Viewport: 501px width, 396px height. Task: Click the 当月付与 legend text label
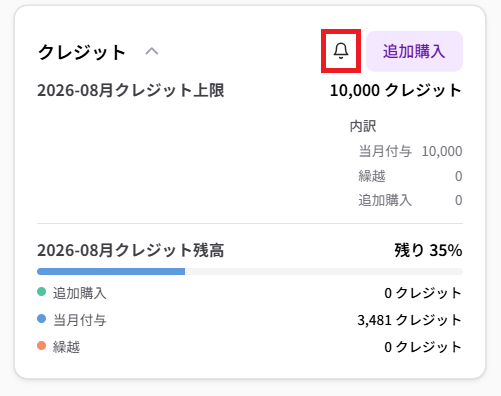coord(80,320)
